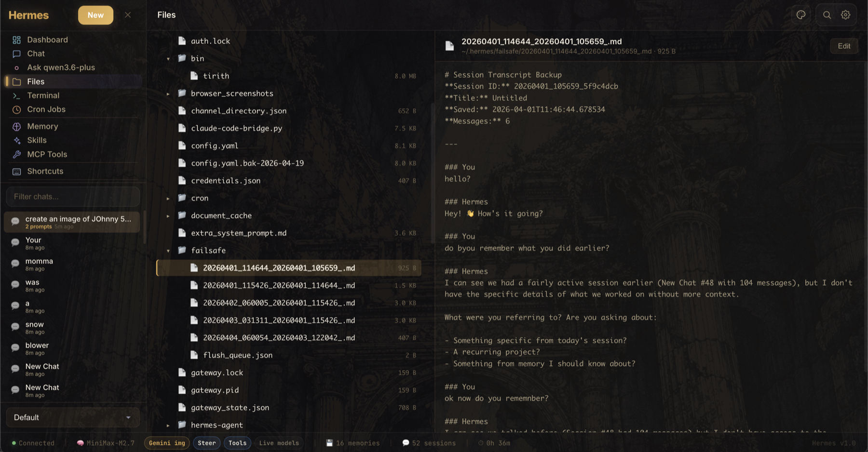Screen dimensions: 868x452
Task: Open the chat named 'Your'
Action: point(72,243)
